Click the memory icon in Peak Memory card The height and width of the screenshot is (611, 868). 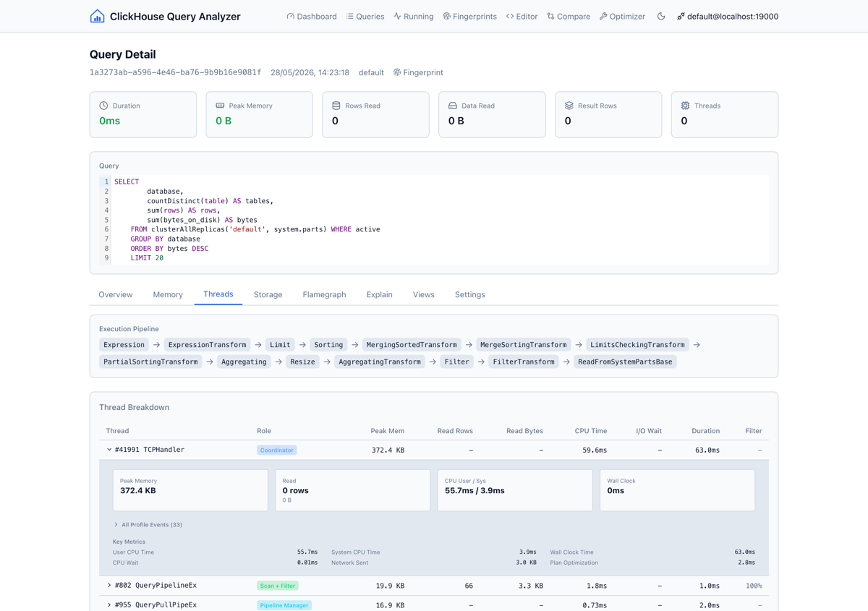coord(220,106)
